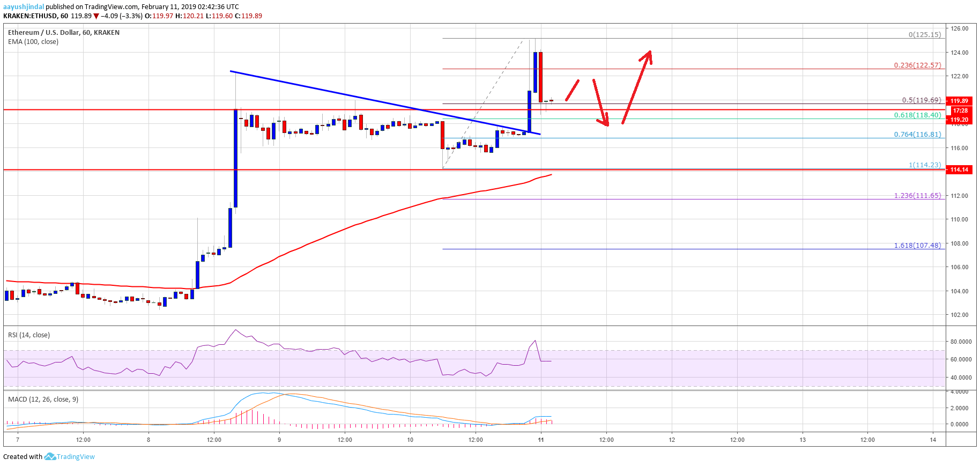This screenshot has height=466, width=980.
Task: Click the 112.00 price axis label
Action: point(960,196)
